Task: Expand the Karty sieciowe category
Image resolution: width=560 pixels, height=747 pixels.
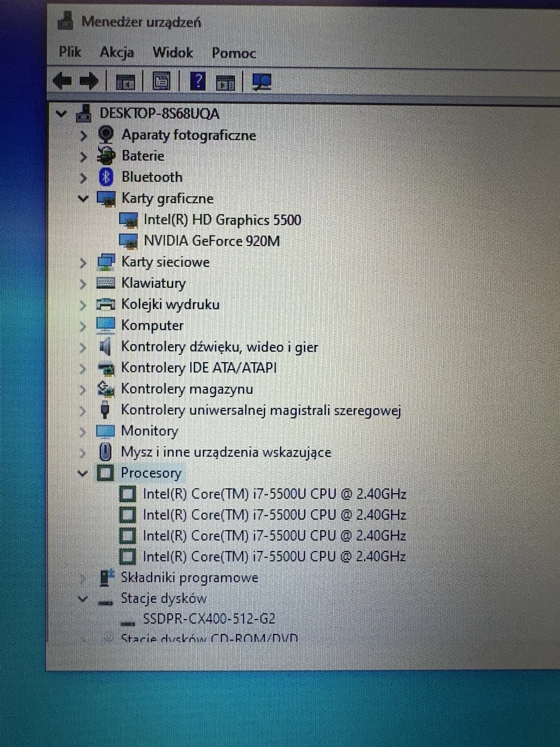Action: pos(83,263)
